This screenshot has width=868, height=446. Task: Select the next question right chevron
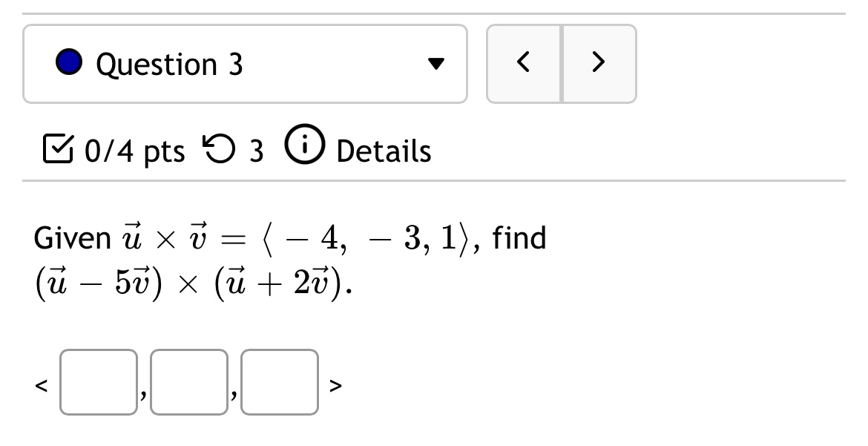(599, 63)
